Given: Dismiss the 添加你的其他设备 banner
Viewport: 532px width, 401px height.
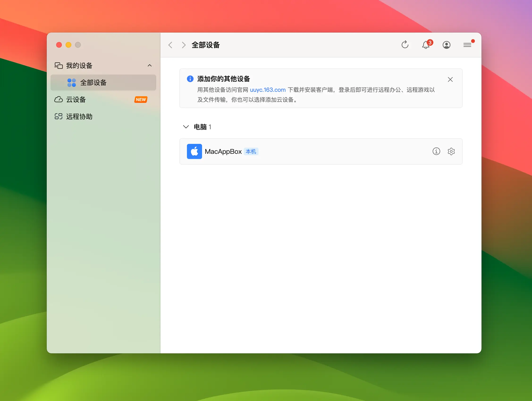Looking at the screenshot, I should 450,79.
